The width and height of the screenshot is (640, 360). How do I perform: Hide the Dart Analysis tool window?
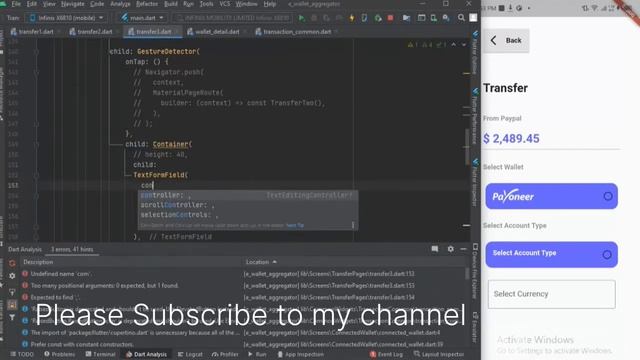pos(464,249)
